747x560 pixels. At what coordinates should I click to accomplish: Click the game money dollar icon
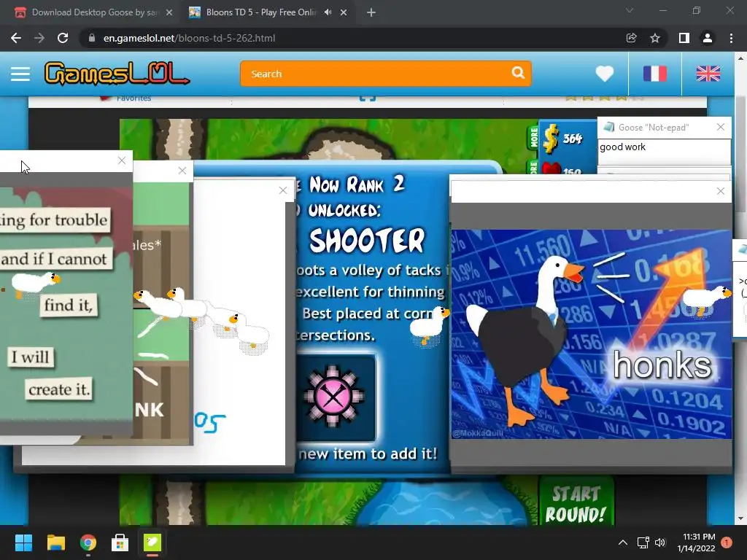551,139
